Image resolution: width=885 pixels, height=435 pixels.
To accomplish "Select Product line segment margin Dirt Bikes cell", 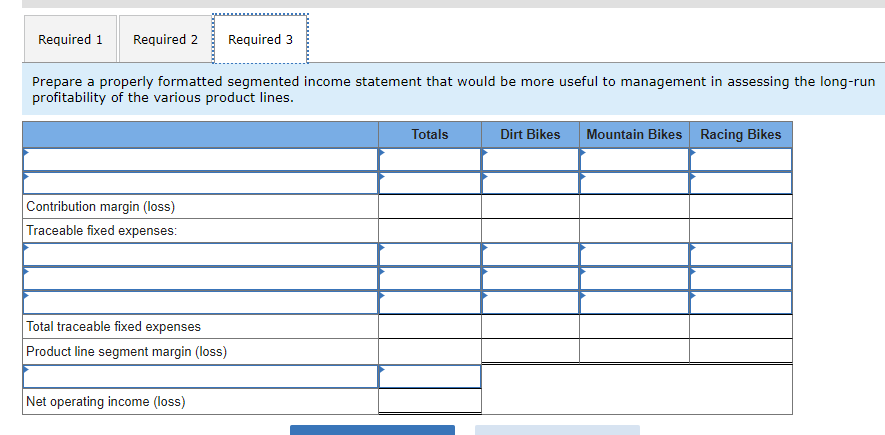I will (x=531, y=351).
